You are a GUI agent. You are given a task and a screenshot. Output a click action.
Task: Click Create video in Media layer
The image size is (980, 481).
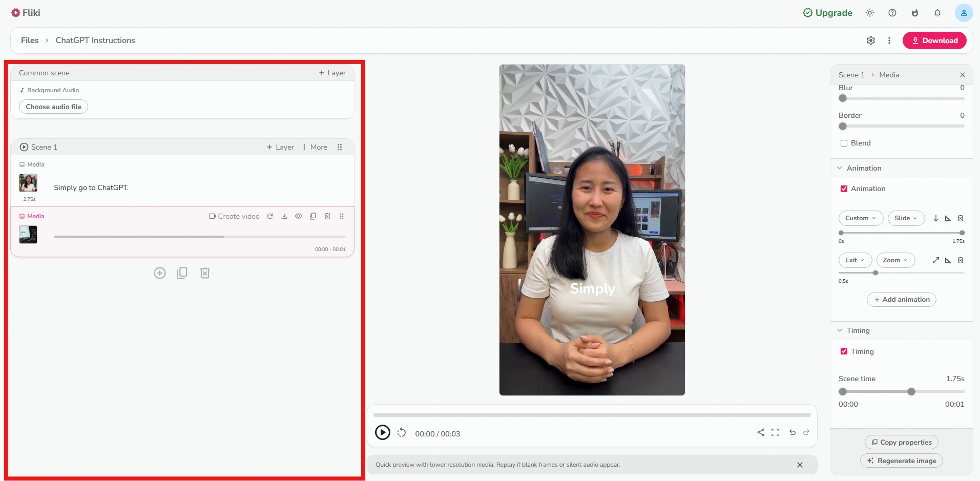[x=234, y=216]
